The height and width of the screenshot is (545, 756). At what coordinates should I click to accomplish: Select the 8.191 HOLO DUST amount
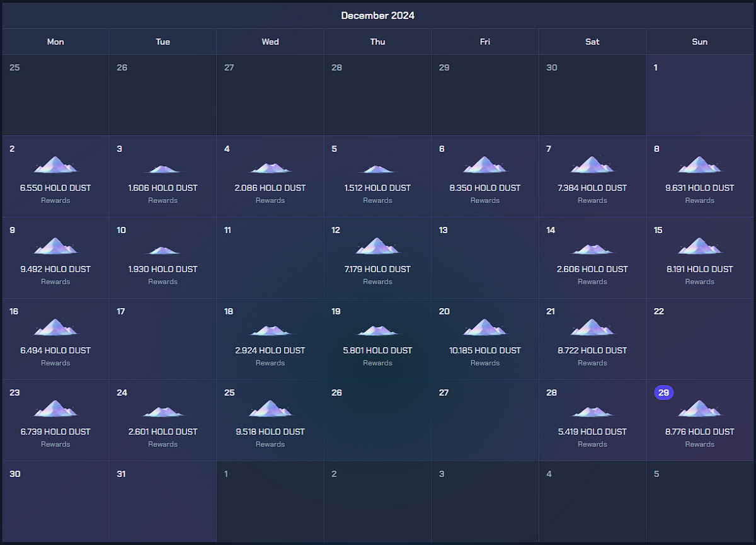tap(700, 269)
